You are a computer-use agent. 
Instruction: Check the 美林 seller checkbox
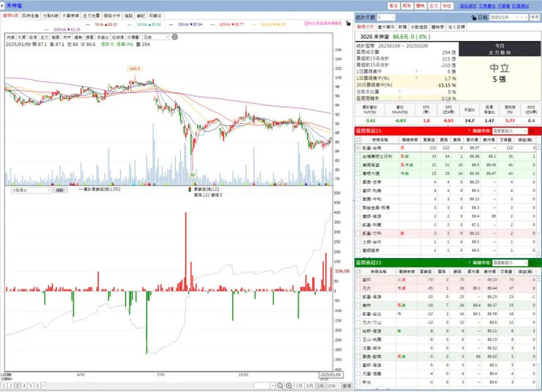358,306
